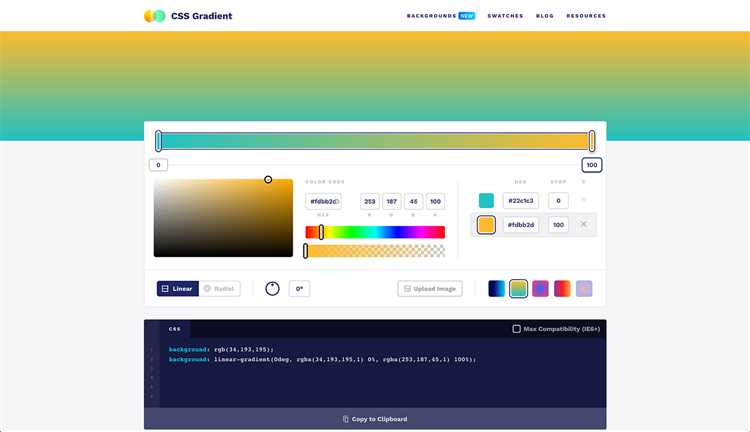Click the CSS Gradient logo icon
Viewport: 750px width, 432px height.
click(x=154, y=16)
